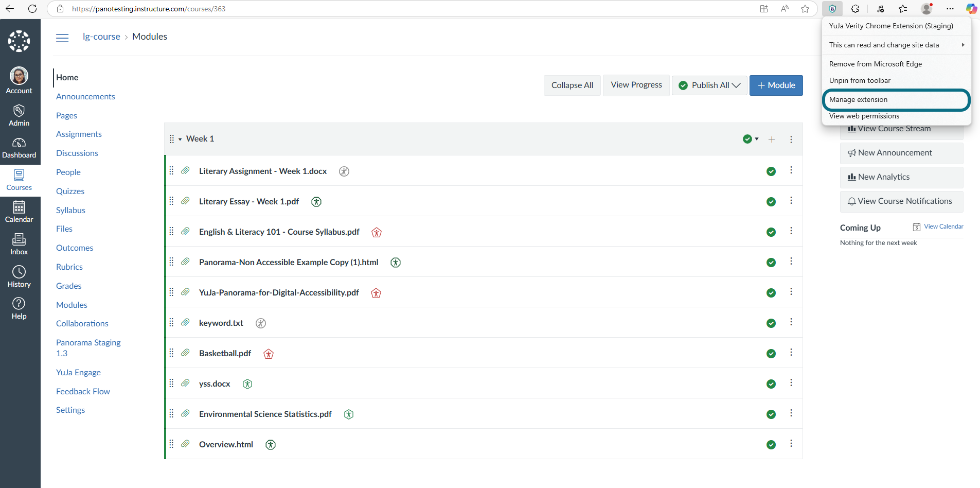
Task: Expand 'This can read and change site data' submenu
Action: click(x=897, y=45)
